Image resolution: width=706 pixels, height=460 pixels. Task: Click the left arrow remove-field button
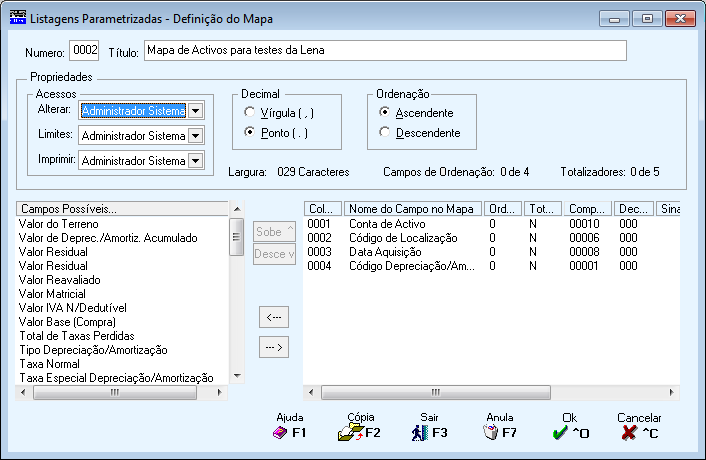pos(274,317)
